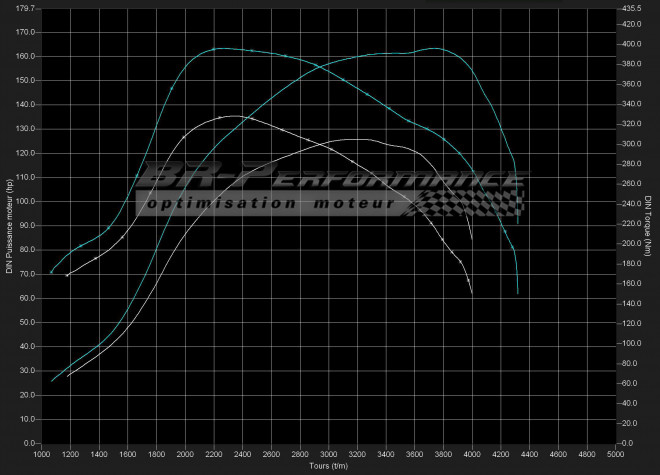Click the white curve's end point at 4000 rpm
The width and height of the screenshot is (660, 475).
tap(471, 291)
